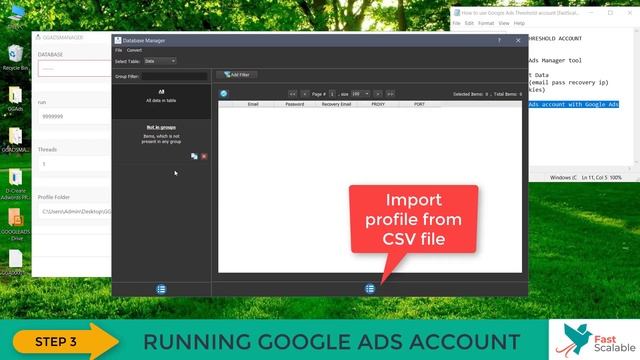Click the DATABASE field in GGADSMANAGER window
640x360 pixels.
75,69
